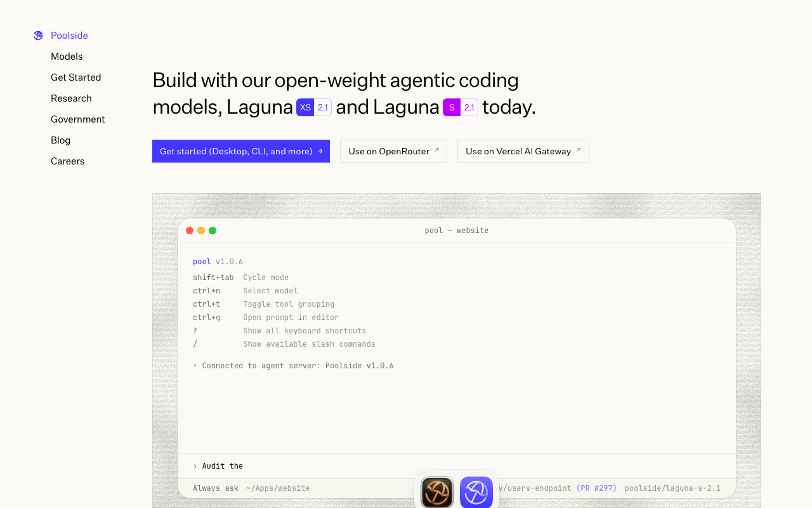This screenshot has width=812, height=508.
Task: Click the 'Always ask' mode in status bar
Action: (216, 488)
